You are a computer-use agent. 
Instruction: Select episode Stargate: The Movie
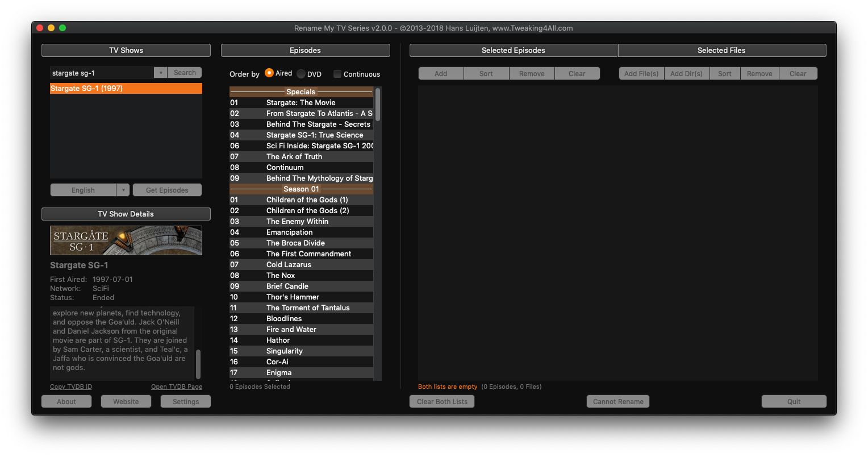coord(301,102)
